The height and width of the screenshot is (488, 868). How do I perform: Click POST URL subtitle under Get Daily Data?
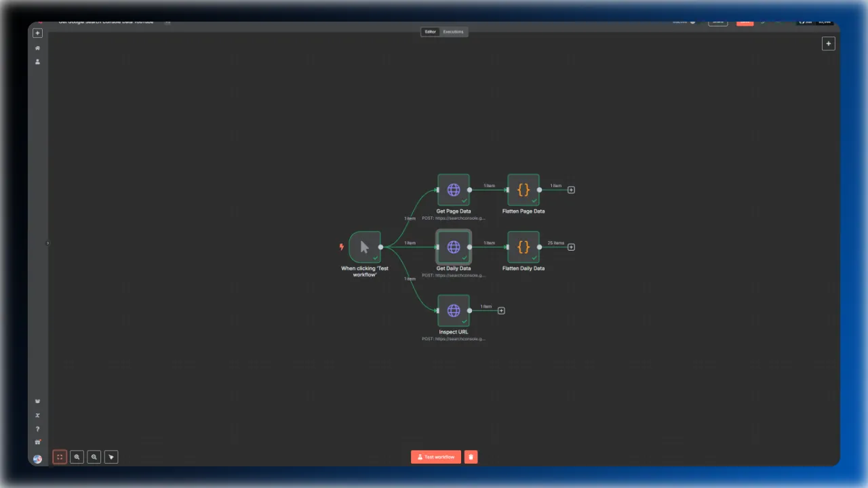coord(453,275)
